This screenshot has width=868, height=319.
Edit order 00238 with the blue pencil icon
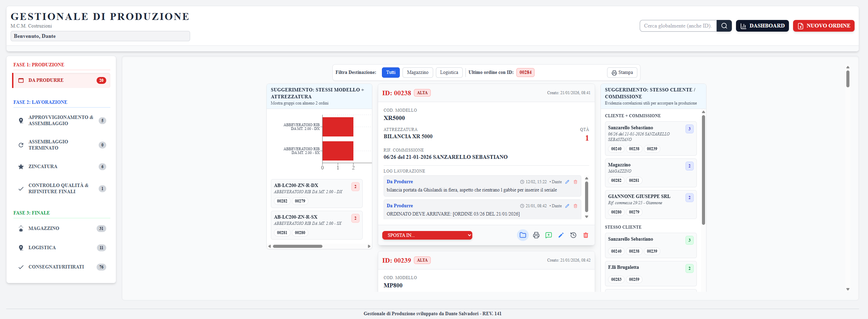tap(561, 235)
